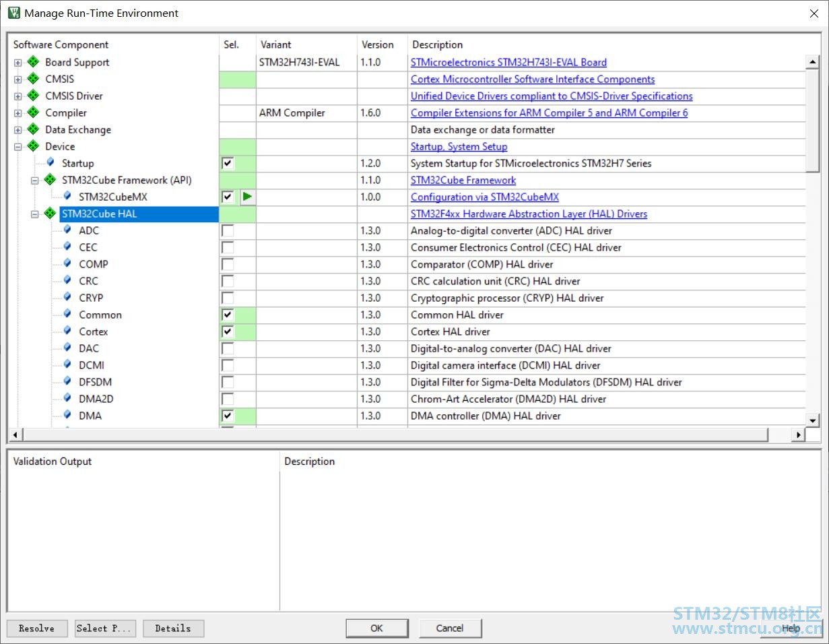829x644 pixels.
Task: Click the STM32Cube HAL green diamond icon
Action: coord(50,214)
